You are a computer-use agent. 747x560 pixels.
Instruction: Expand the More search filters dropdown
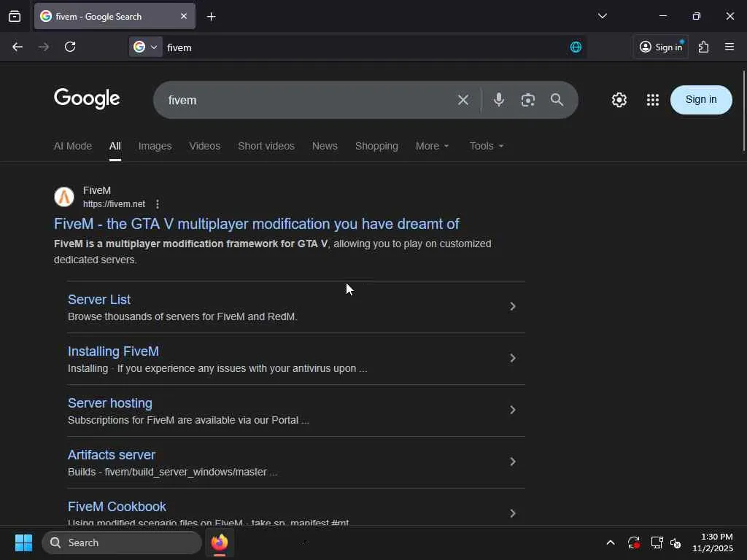point(432,146)
